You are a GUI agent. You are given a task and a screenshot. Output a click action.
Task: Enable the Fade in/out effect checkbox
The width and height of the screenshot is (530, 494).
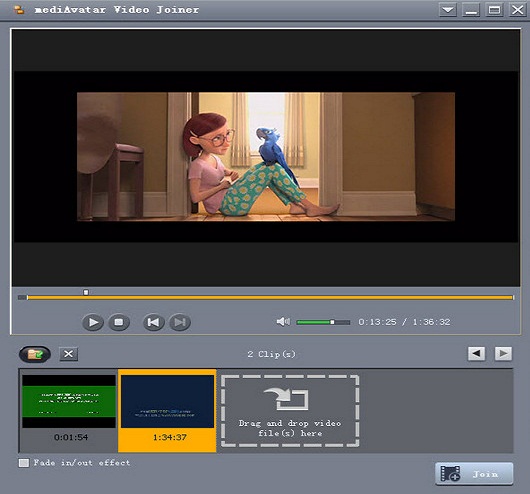tap(24, 463)
